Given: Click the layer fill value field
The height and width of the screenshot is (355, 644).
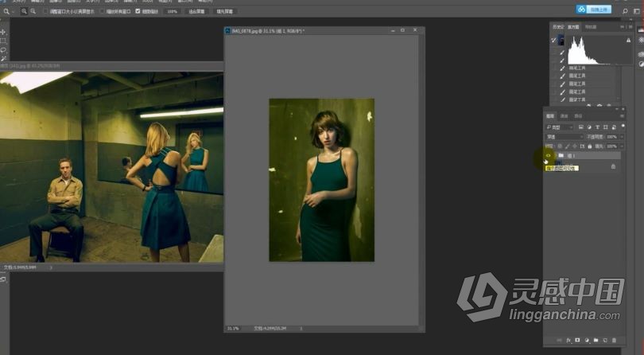Looking at the screenshot, I should 611,146.
